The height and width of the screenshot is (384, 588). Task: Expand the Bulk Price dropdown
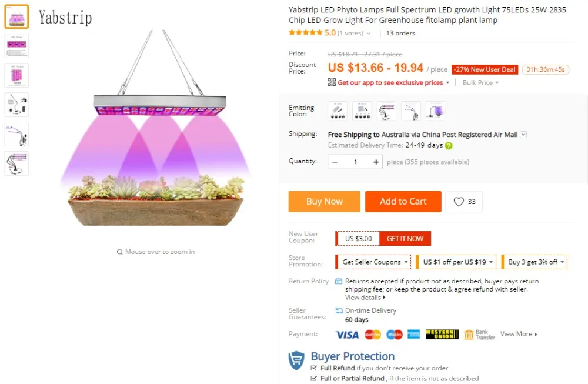480,83
